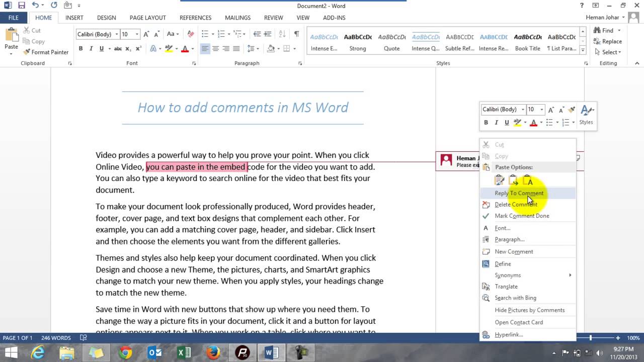Viewport: 644px width, 362px height.
Task: Switch to the REVIEW ribbon tab
Action: coord(273,18)
